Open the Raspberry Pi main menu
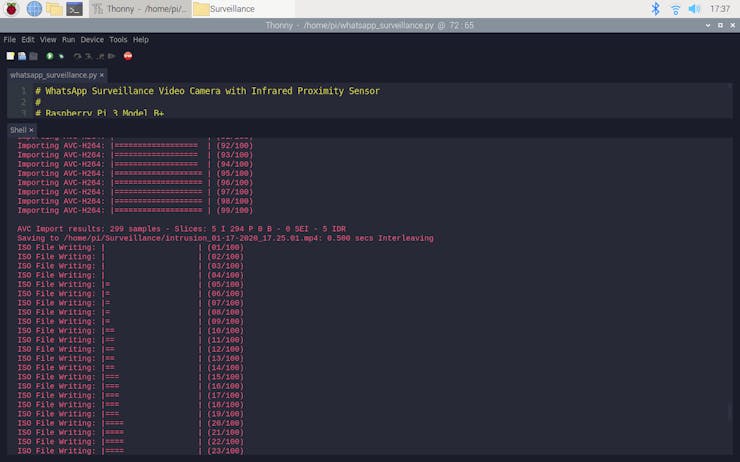The width and height of the screenshot is (740, 462). [x=12, y=9]
